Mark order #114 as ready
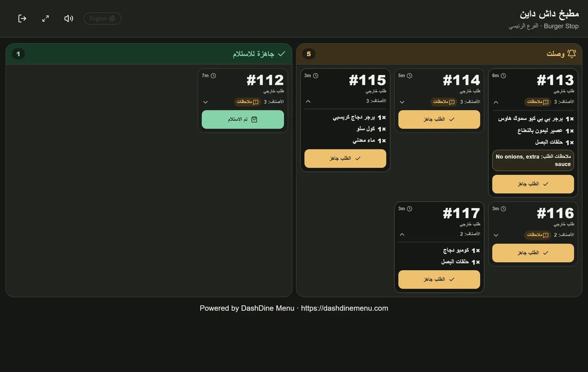 (x=439, y=120)
